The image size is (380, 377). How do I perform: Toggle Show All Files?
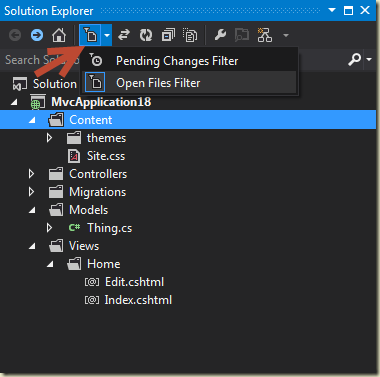pos(190,35)
